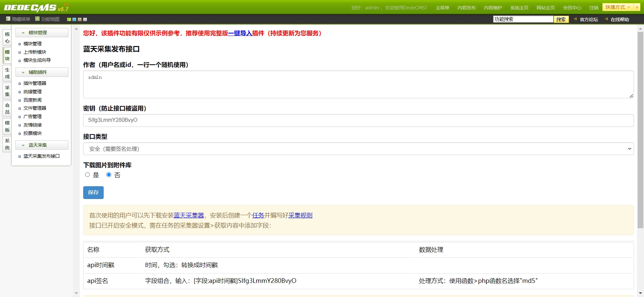Click the 隐藏菜单 hide menu icon
Screen dimensions: 644x297
[x=8, y=19]
